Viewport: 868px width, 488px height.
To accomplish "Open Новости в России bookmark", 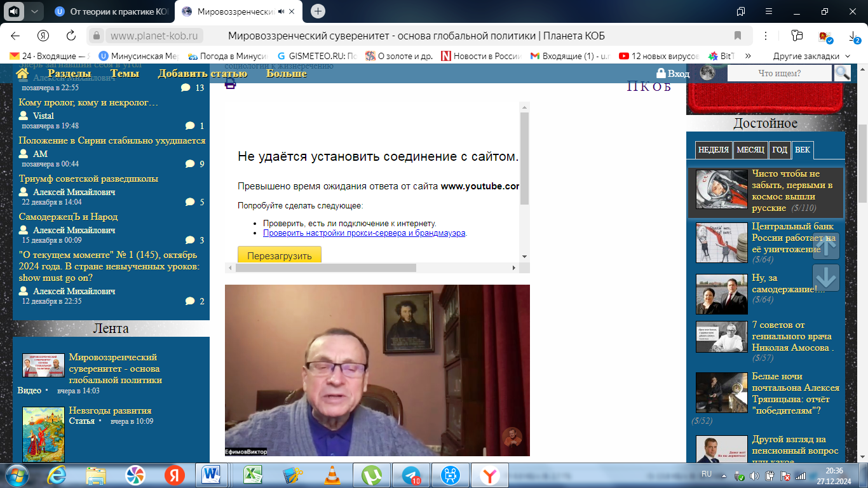I will point(482,56).
